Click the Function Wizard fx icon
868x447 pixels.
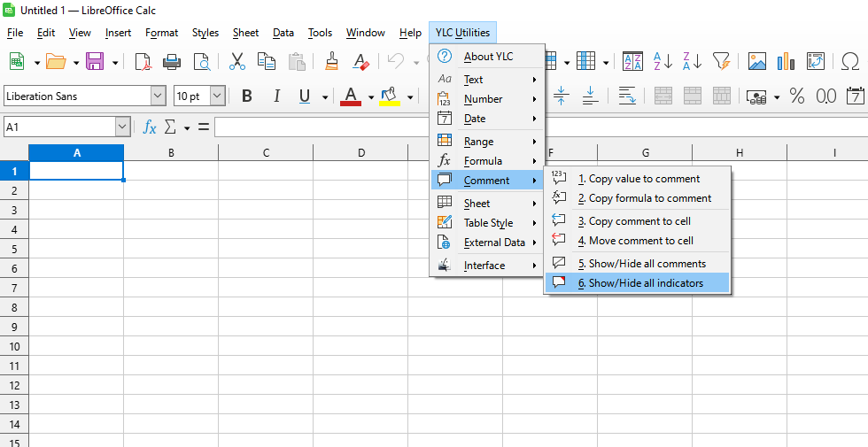point(150,127)
